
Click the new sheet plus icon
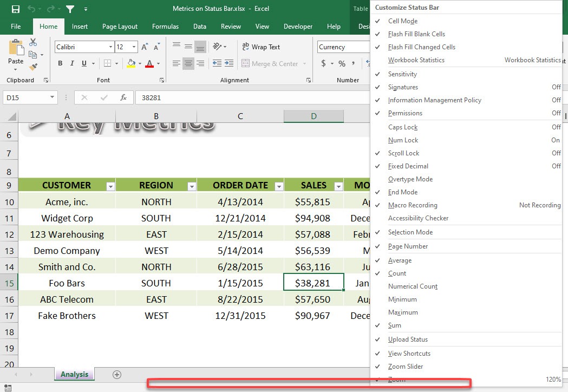pyautogui.click(x=116, y=375)
